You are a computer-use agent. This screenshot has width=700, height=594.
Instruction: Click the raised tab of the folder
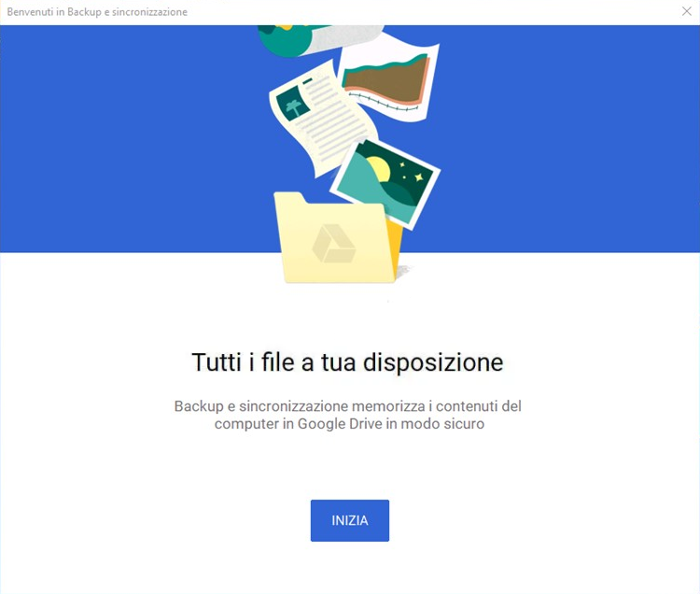pyautogui.click(x=289, y=198)
